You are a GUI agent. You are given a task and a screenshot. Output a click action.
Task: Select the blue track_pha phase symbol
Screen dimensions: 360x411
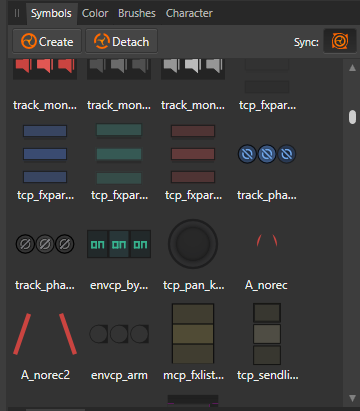pos(267,154)
